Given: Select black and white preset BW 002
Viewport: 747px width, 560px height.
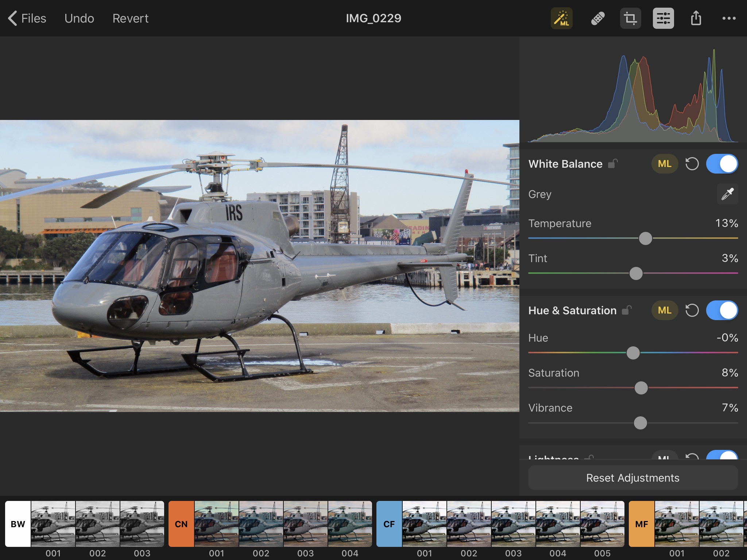Looking at the screenshot, I should tap(97, 524).
